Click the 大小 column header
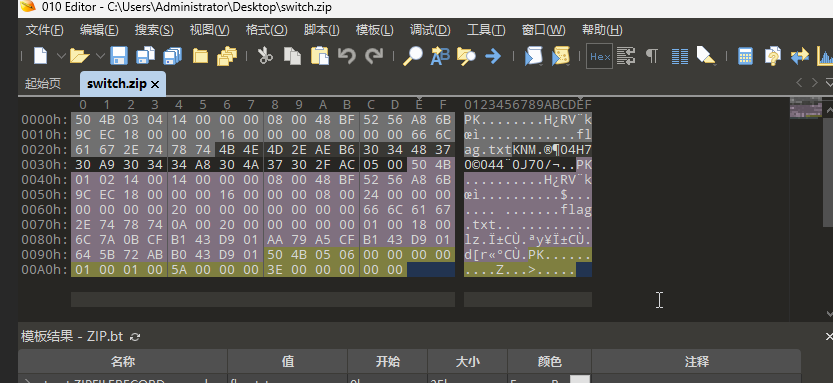Image resolution: width=833 pixels, height=383 pixels. coord(468,362)
